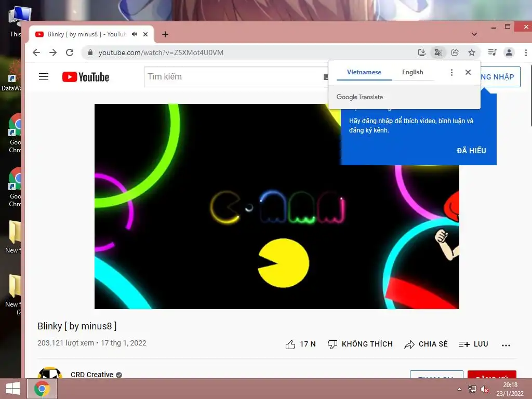Open Translate popup options three-dot menu
532x399 pixels.
coord(451,72)
